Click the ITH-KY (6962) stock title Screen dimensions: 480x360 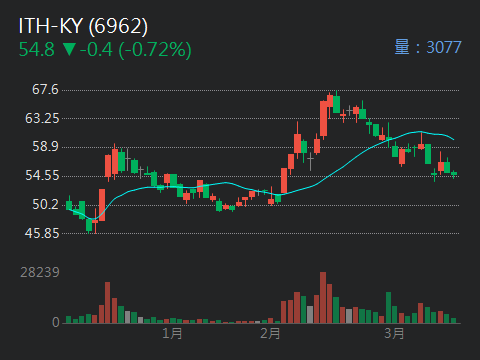pos(83,26)
